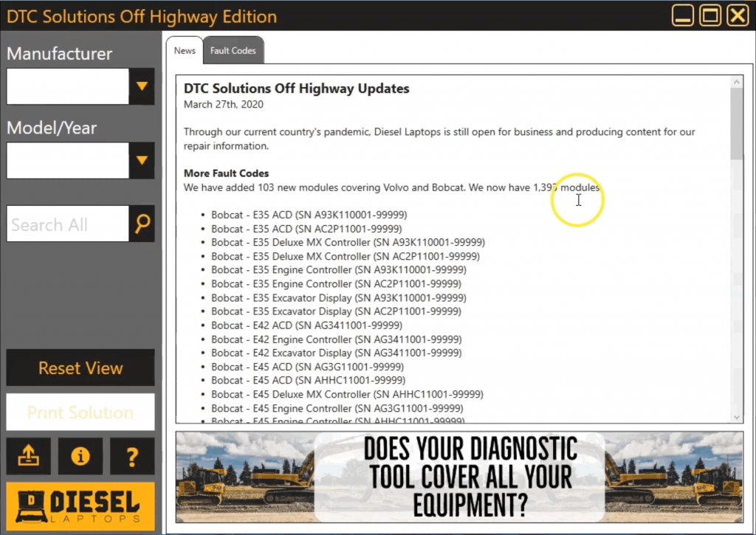Screen dimensions: 756x535
Task: Switch to the News tab
Action: [185, 51]
